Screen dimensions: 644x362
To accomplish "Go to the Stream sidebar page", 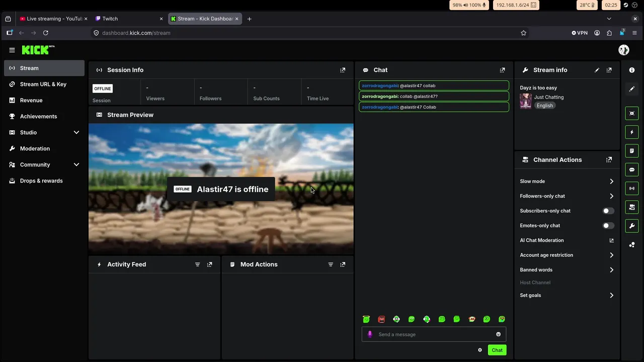I will tap(44, 68).
